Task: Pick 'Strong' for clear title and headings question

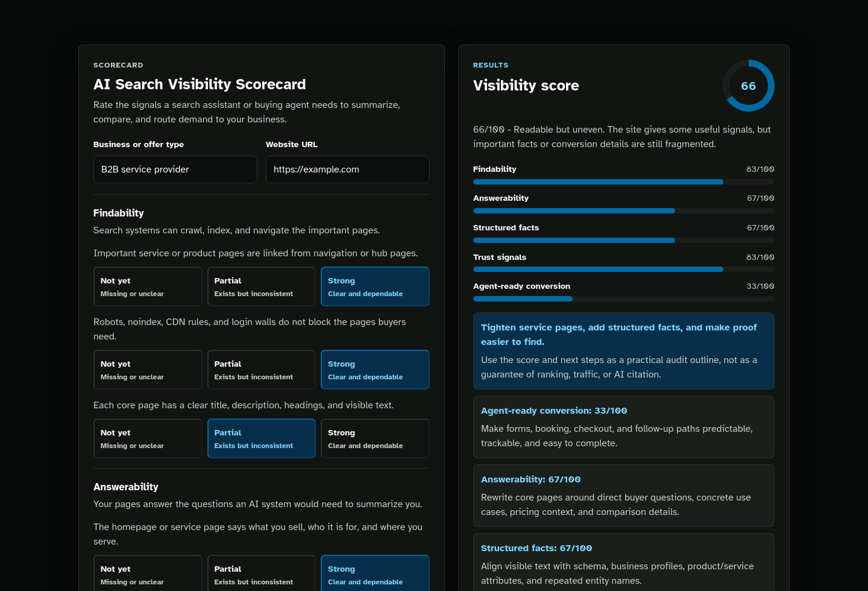Action: tap(375, 438)
